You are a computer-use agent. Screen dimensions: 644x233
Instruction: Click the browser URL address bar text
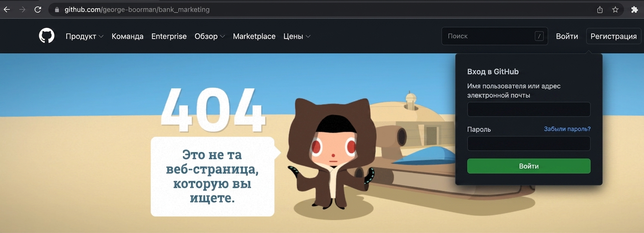(137, 10)
